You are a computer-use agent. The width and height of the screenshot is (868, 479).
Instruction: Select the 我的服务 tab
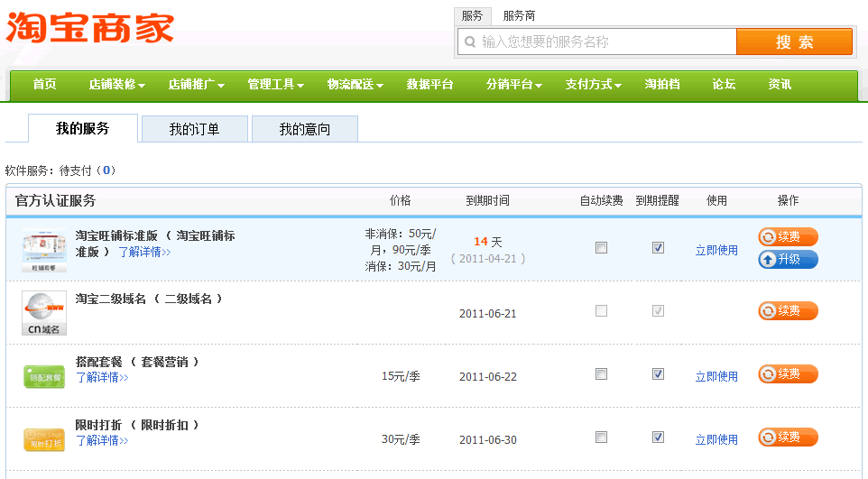point(82,128)
